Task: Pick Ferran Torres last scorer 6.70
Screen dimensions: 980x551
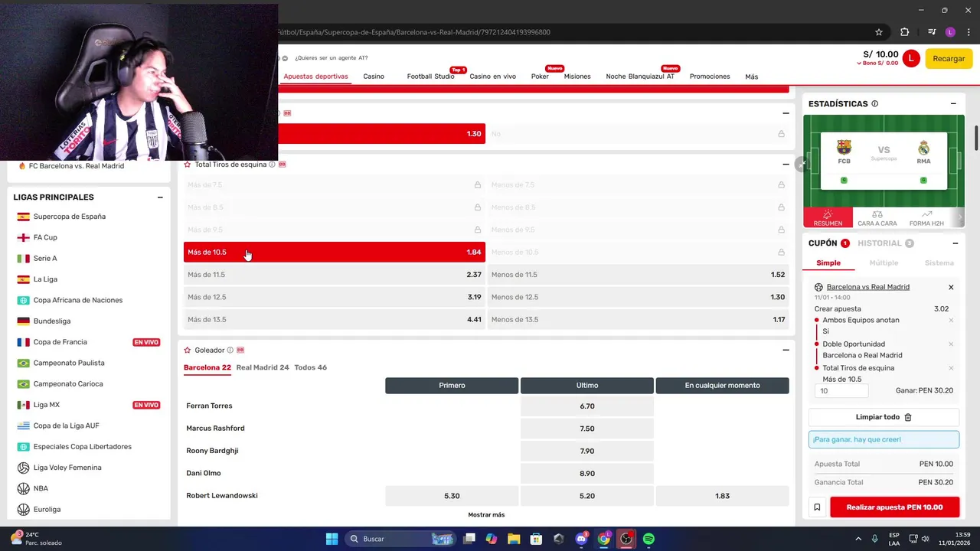Action: pyautogui.click(x=587, y=406)
